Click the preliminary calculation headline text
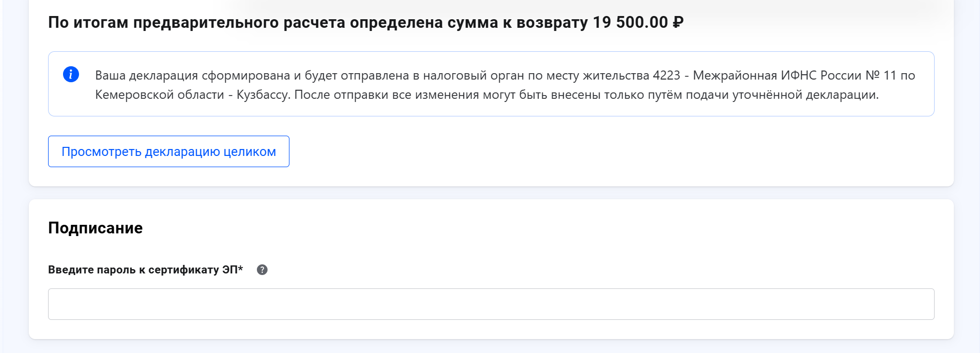 point(320,22)
